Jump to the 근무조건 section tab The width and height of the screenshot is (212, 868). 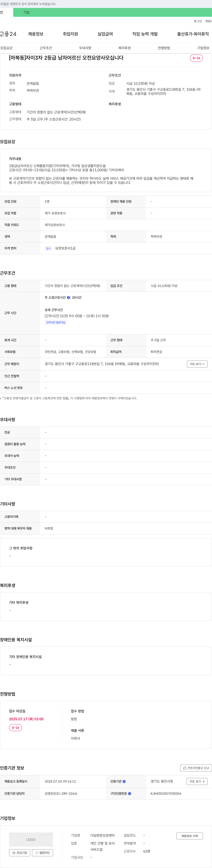coord(46,48)
